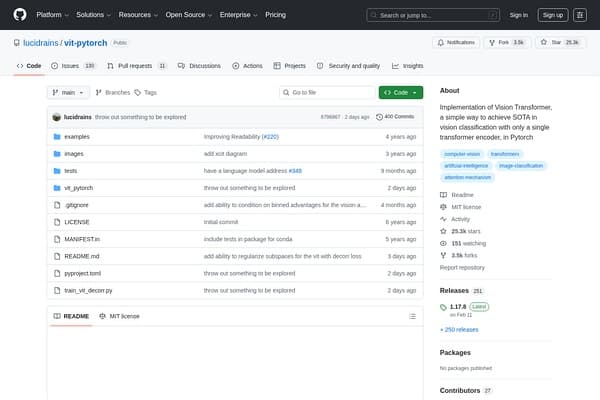Open the tests folder
The width and height of the screenshot is (600, 400).
pos(71,171)
